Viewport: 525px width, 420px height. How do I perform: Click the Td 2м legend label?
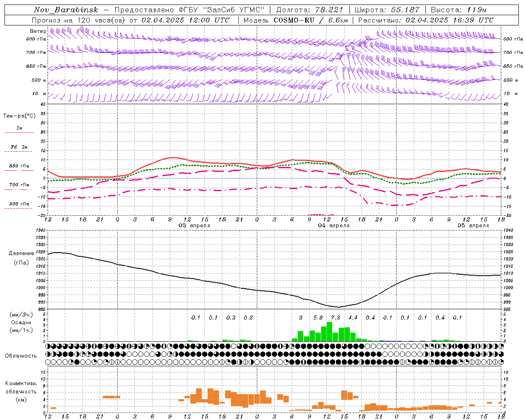pos(19,147)
